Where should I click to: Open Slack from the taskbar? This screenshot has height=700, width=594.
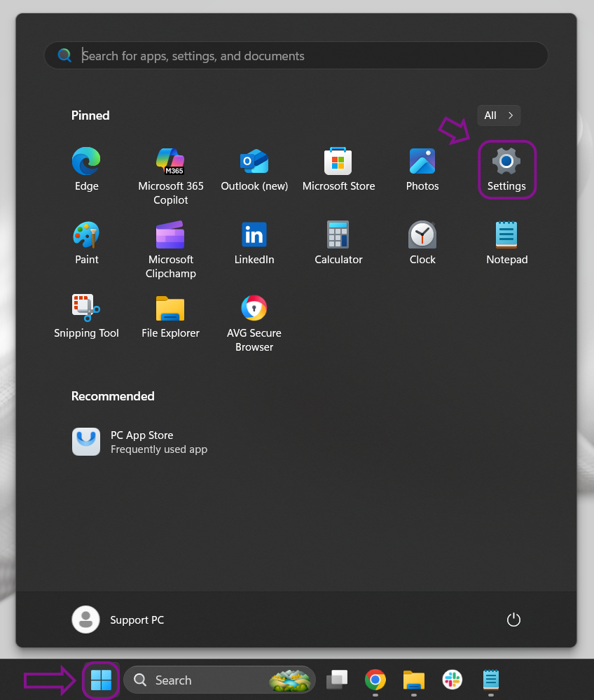click(453, 680)
